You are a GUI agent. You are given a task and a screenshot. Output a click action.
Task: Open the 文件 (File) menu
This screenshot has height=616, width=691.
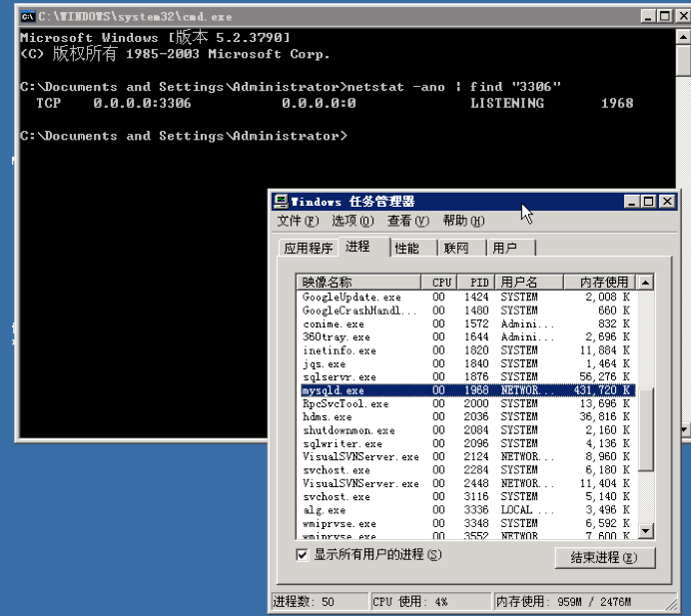(298, 221)
